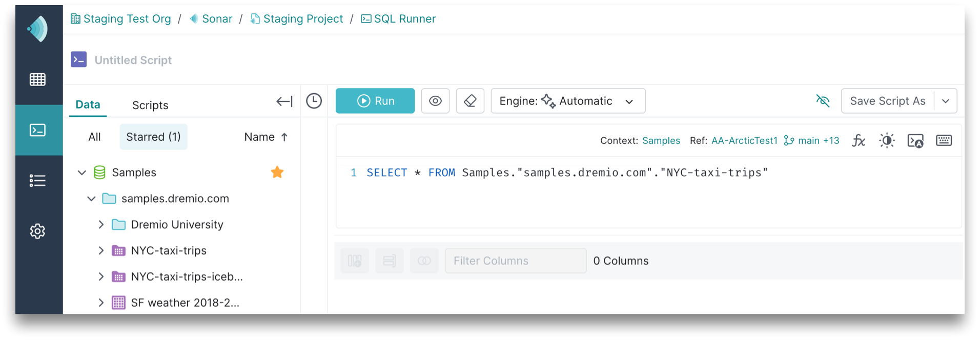Click the Samples database icon
The height and width of the screenshot is (340, 980).
click(100, 173)
